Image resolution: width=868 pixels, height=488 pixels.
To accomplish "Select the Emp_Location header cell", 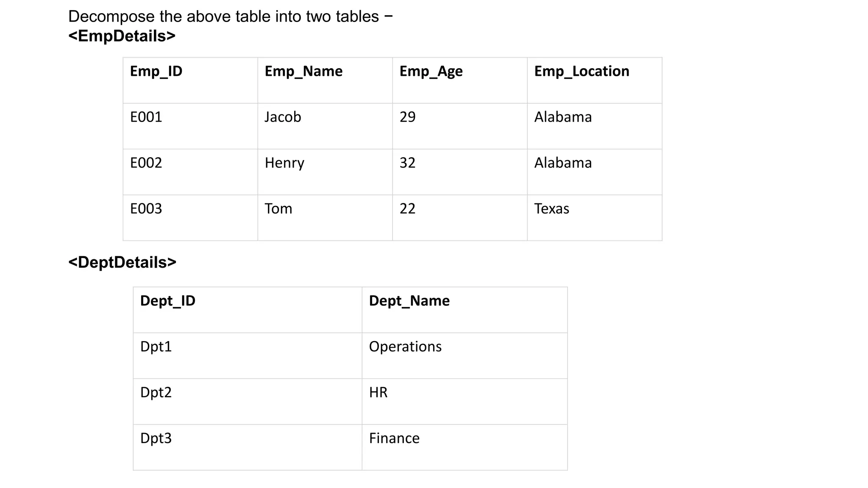I will (581, 71).
